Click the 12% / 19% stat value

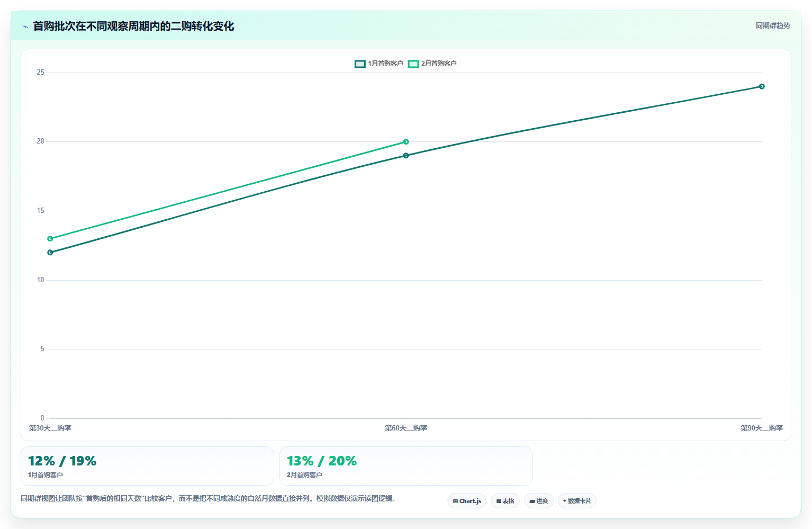pyautogui.click(x=62, y=461)
